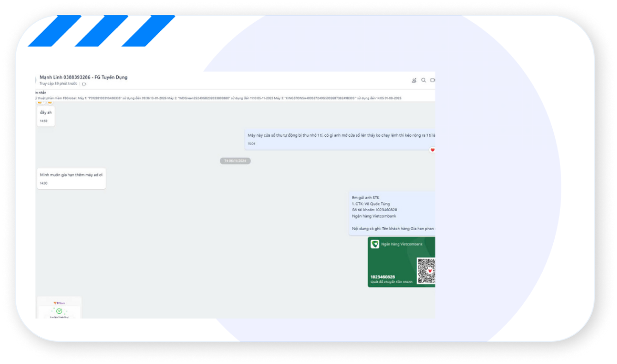This screenshot has height=364, width=617.
Task: Click the emoji reactions above 'đây ah' message
Action: [45, 102]
